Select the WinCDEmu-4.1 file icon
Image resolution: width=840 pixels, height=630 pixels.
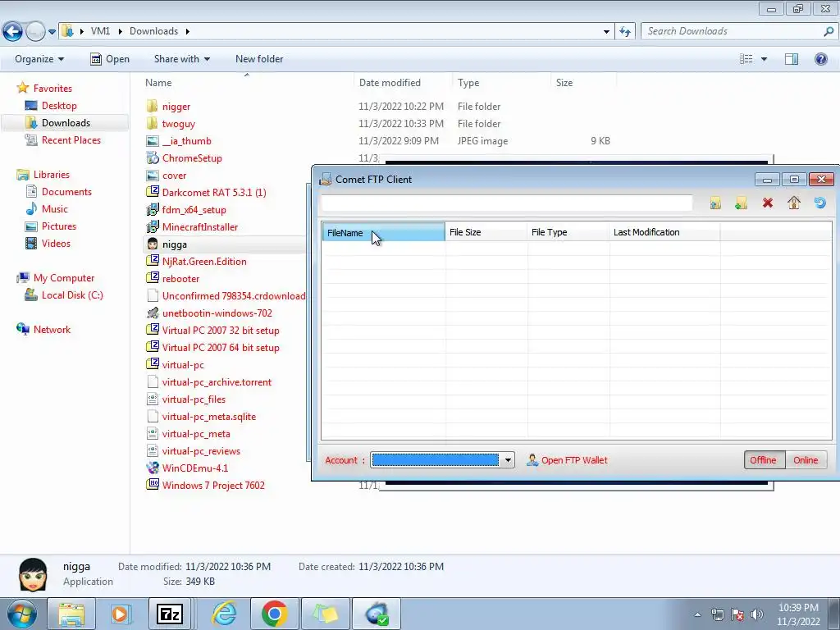(153, 468)
